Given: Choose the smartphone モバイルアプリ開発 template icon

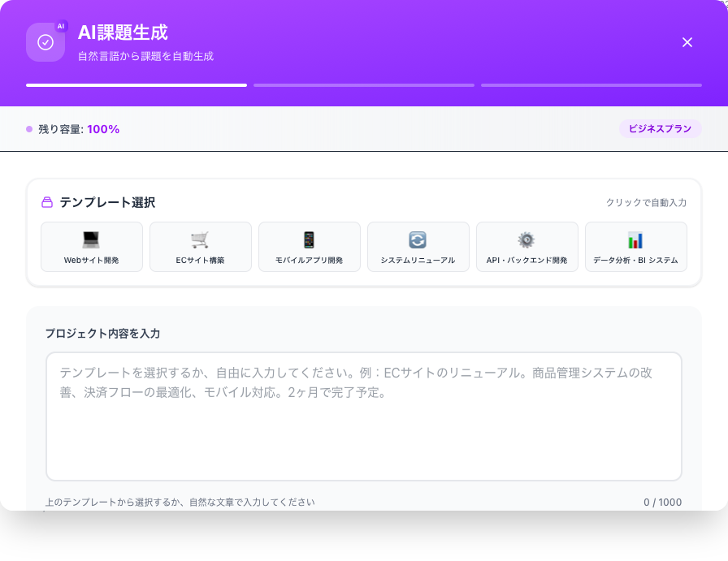Looking at the screenshot, I should (309, 240).
